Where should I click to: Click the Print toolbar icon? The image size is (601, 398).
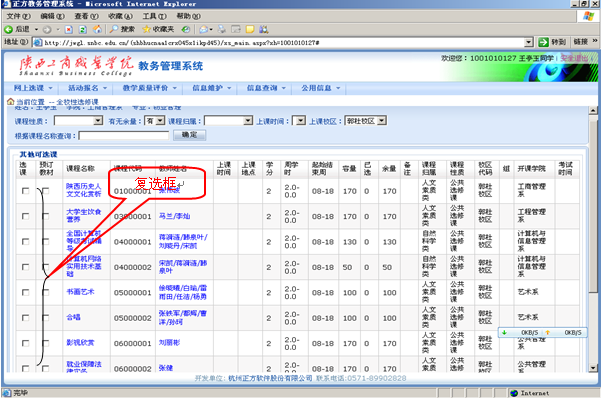point(222,29)
